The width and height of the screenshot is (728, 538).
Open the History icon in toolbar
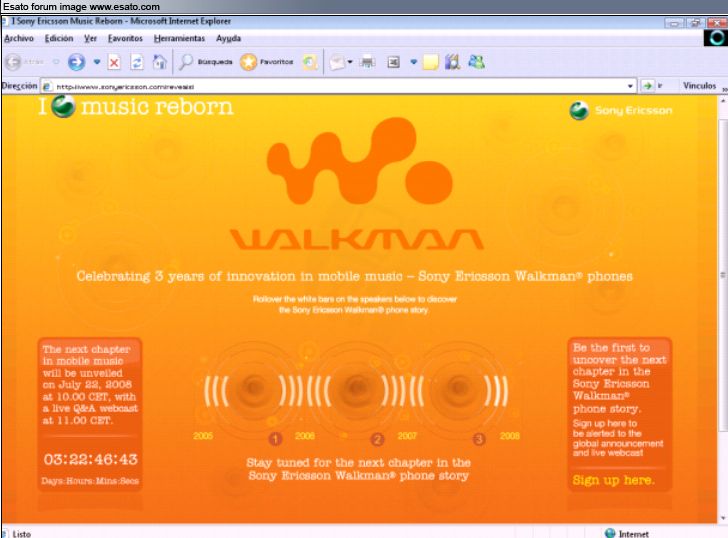coord(310,62)
